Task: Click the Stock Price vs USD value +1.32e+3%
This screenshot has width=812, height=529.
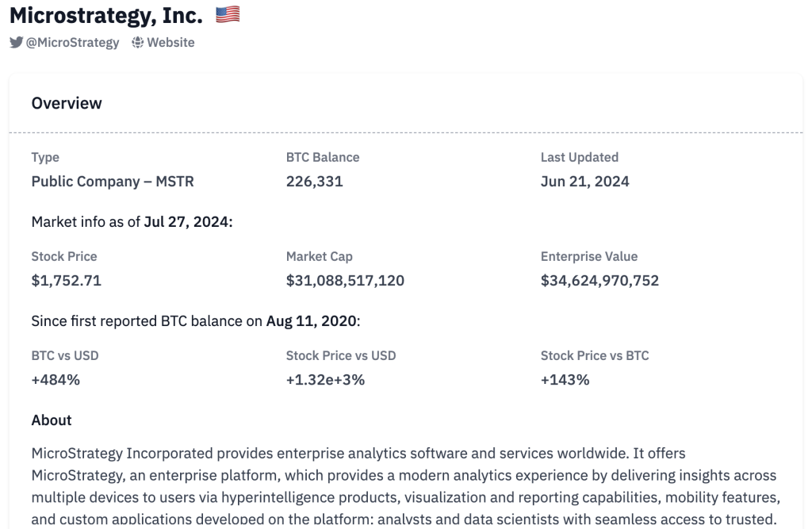Action: (325, 379)
